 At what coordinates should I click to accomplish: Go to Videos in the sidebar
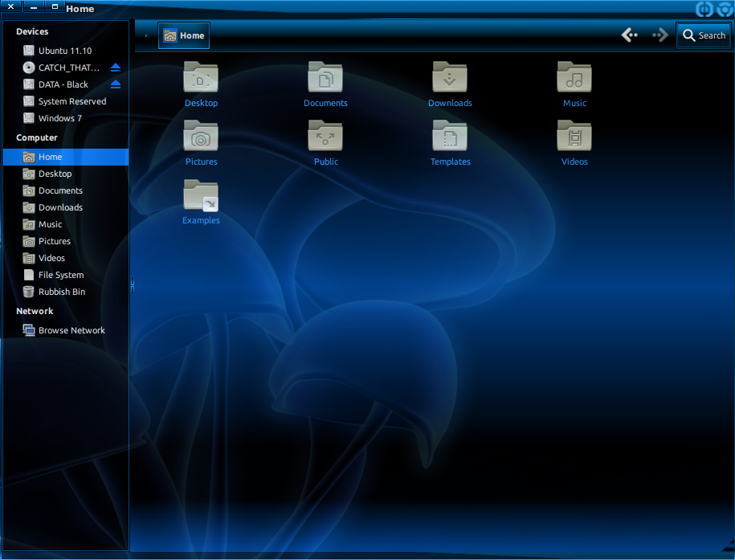66,258
